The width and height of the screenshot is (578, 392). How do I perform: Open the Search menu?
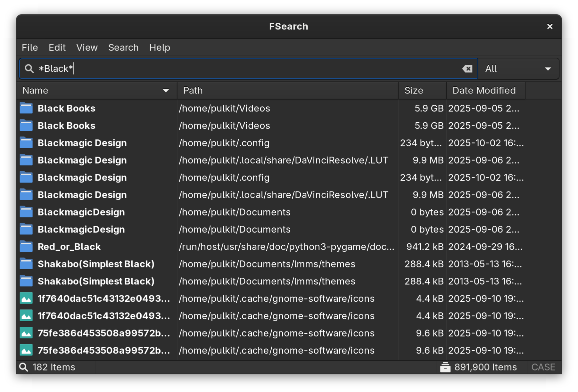123,47
